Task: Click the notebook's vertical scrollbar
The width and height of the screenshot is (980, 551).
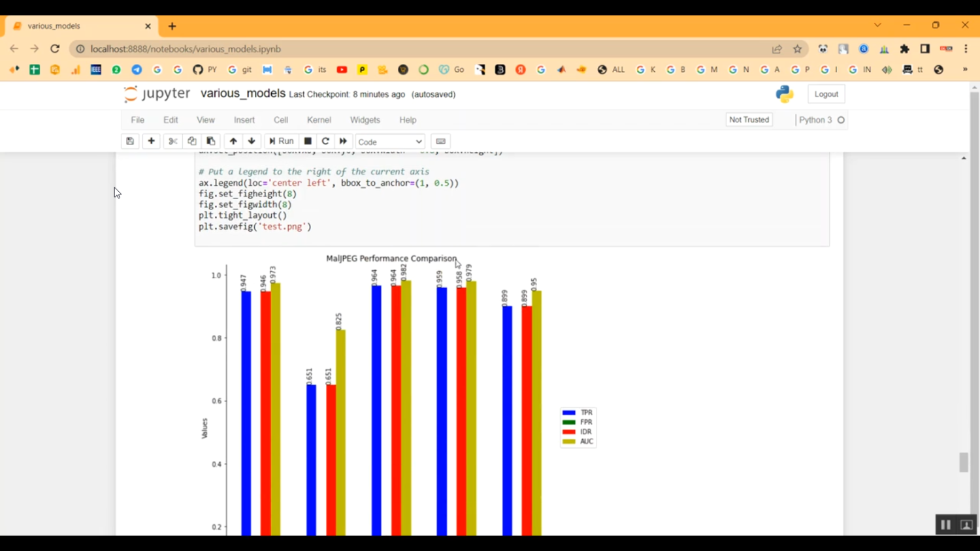Action: coord(963,462)
